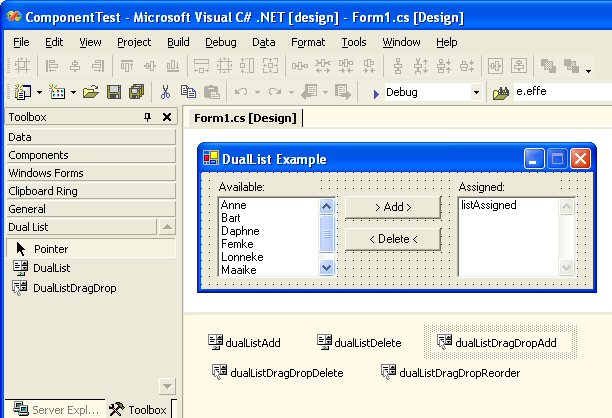Open the Build menu
612x418 pixels.
[178, 42]
